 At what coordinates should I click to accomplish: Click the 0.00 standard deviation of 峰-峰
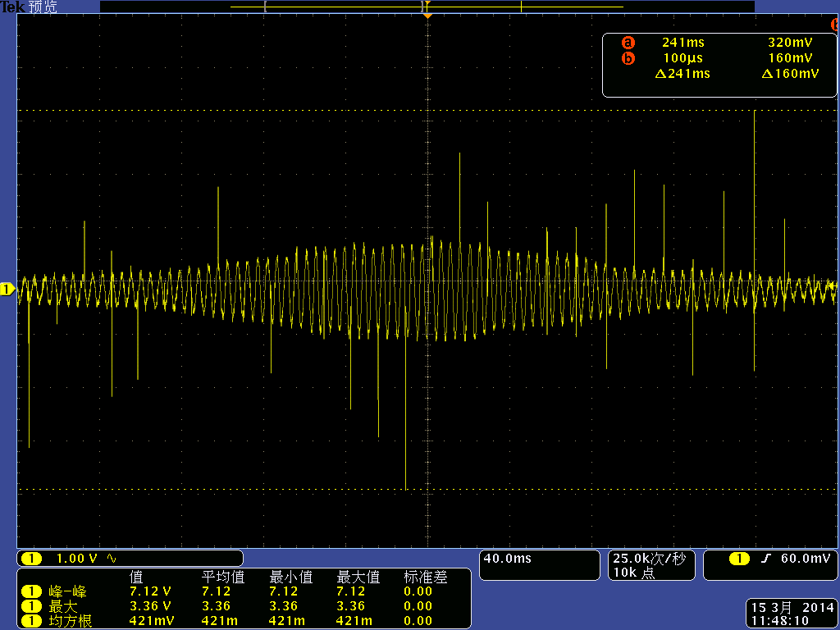tap(418, 591)
